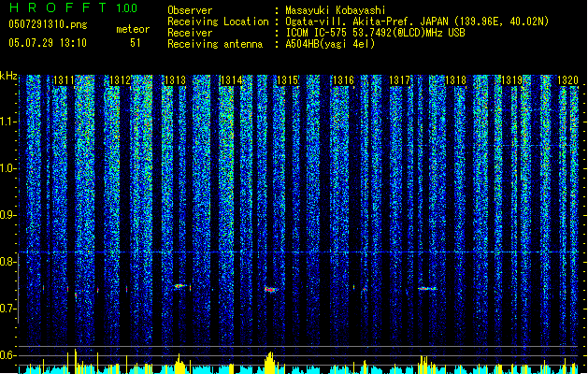Click the 0.9 frequency axis label
This screenshot has width=588, height=374.
pos(7,215)
